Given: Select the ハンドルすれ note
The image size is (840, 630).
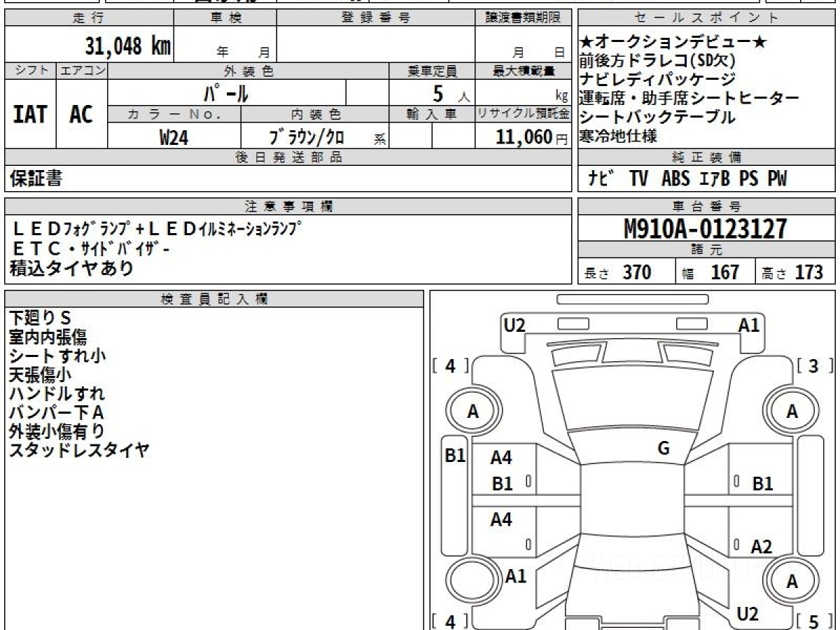Looking at the screenshot, I should (x=57, y=394).
